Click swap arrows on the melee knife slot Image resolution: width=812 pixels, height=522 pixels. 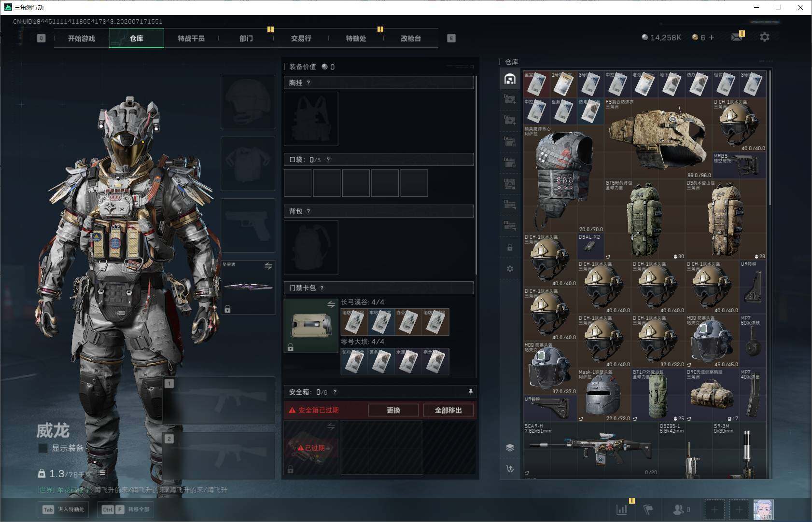[268, 266]
